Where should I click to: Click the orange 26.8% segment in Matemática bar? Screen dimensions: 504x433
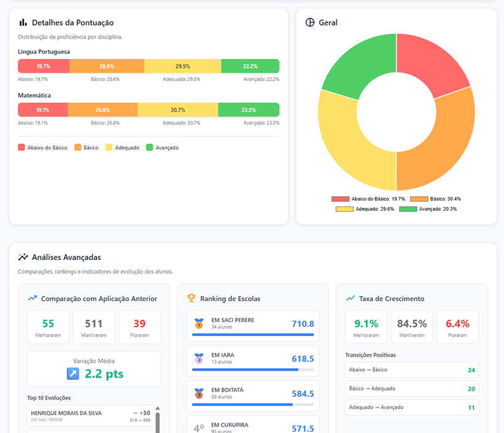[103, 110]
